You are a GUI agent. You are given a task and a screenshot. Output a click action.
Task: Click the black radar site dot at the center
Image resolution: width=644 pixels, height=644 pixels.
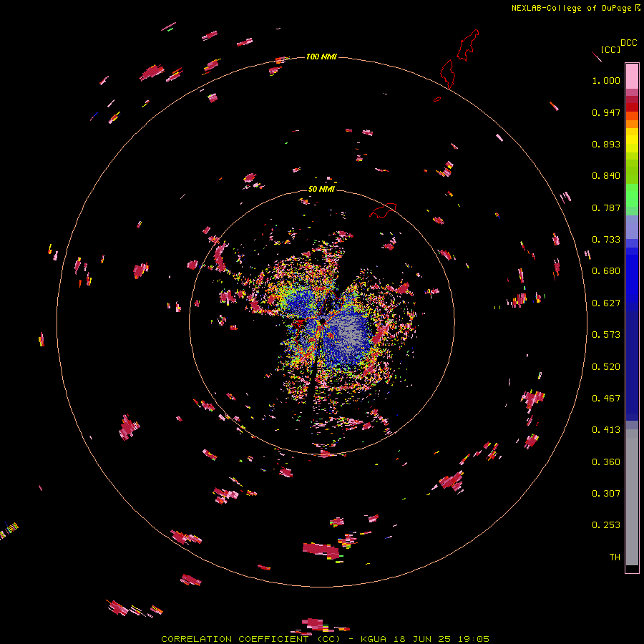[323, 321]
